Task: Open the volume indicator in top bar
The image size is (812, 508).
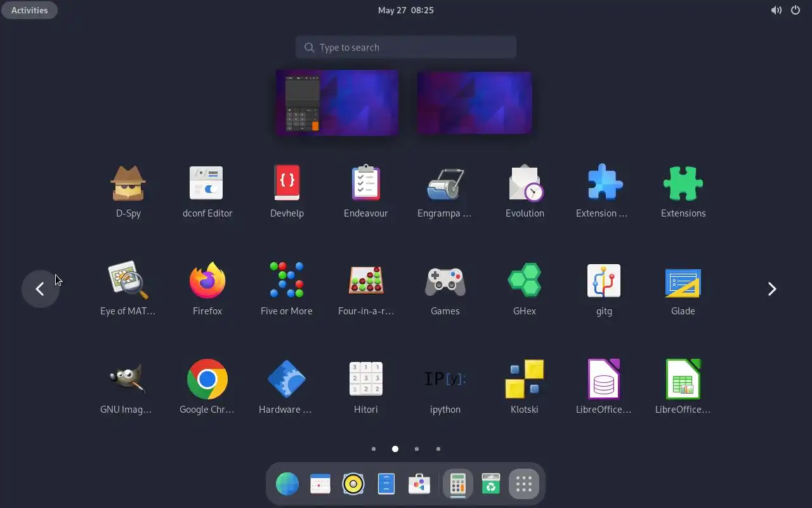Action: click(x=776, y=10)
